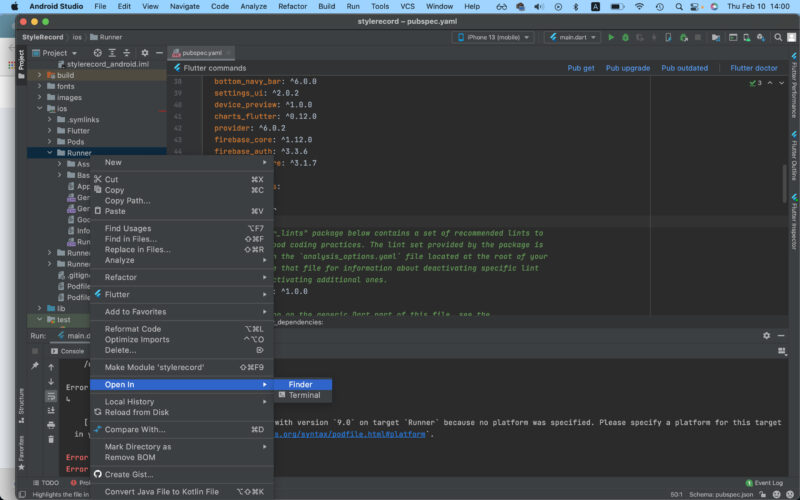Screen dimensions: 800x500
Task: Open the TODO tool window
Action: coord(46,483)
